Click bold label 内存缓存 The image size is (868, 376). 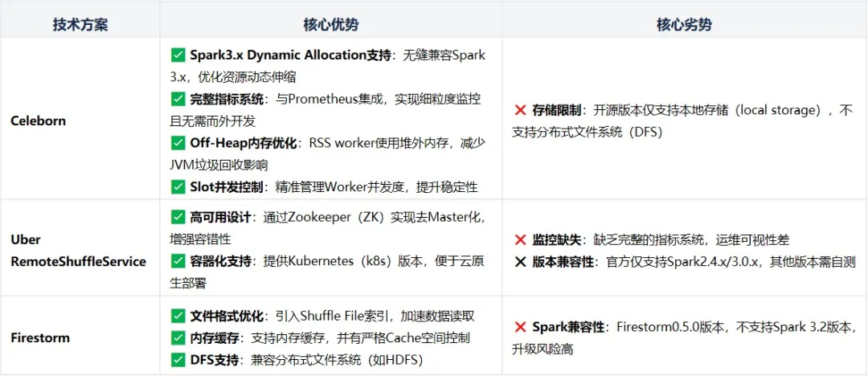pyautogui.click(x=214, y=337)
